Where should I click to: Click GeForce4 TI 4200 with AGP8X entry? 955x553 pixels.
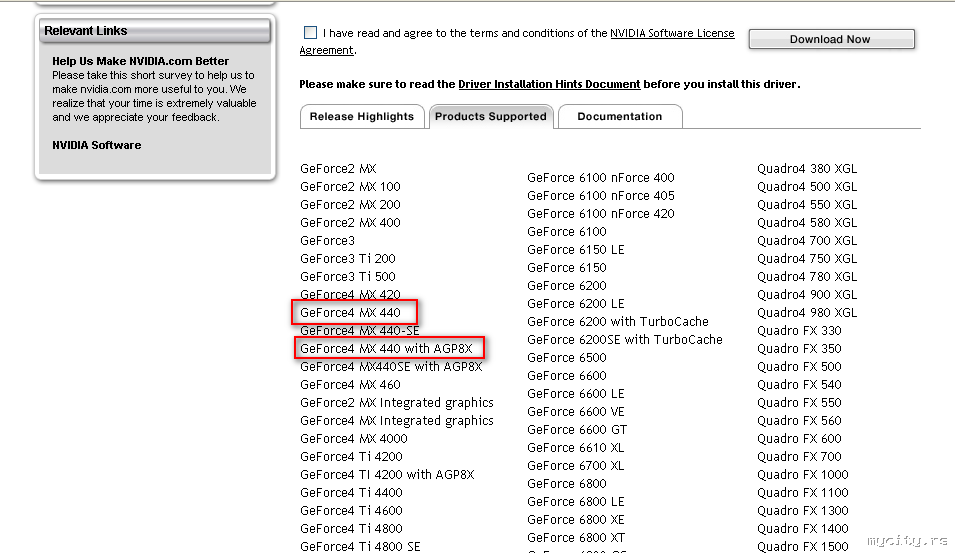click(x=387, y=474)
